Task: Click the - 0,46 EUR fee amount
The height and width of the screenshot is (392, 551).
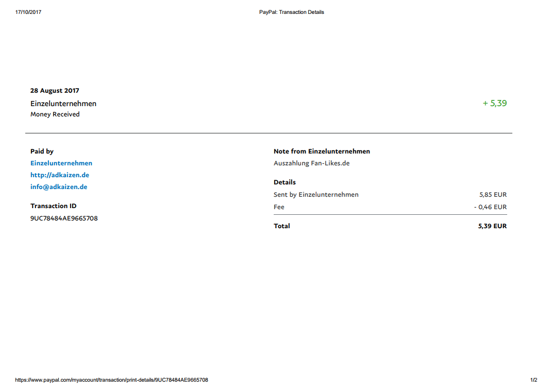Action: 490,207
